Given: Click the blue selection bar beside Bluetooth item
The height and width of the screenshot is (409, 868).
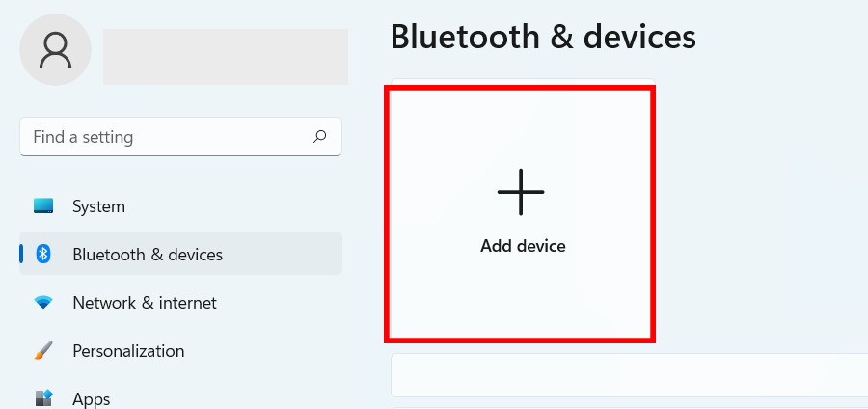Looking at the screenshot, I should click(21, 254).
